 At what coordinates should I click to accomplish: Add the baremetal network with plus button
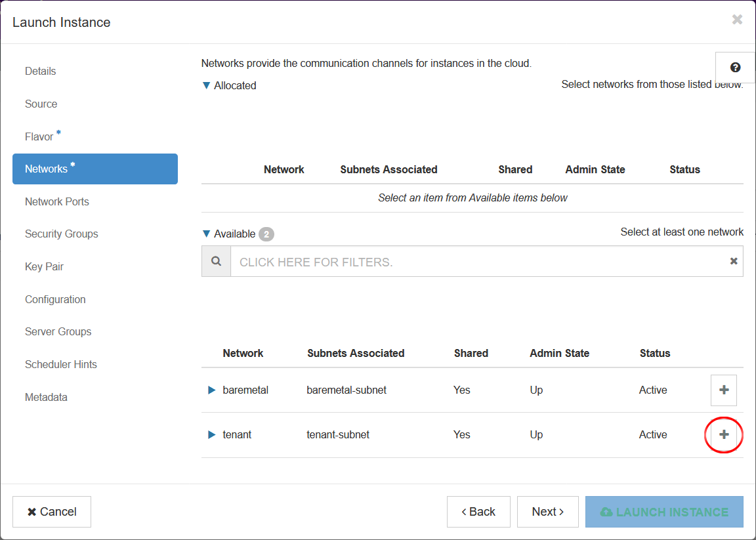click(x=724, y=390)
